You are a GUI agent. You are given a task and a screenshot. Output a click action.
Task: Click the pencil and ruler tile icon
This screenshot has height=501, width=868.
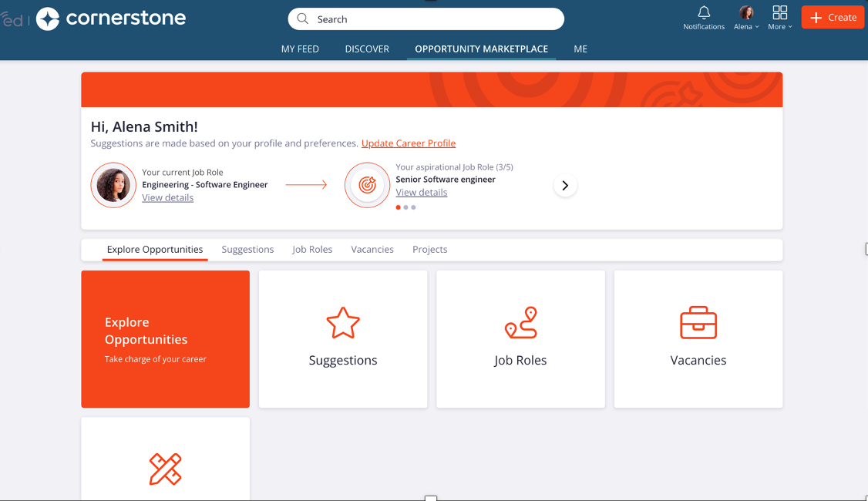point(165,469)
